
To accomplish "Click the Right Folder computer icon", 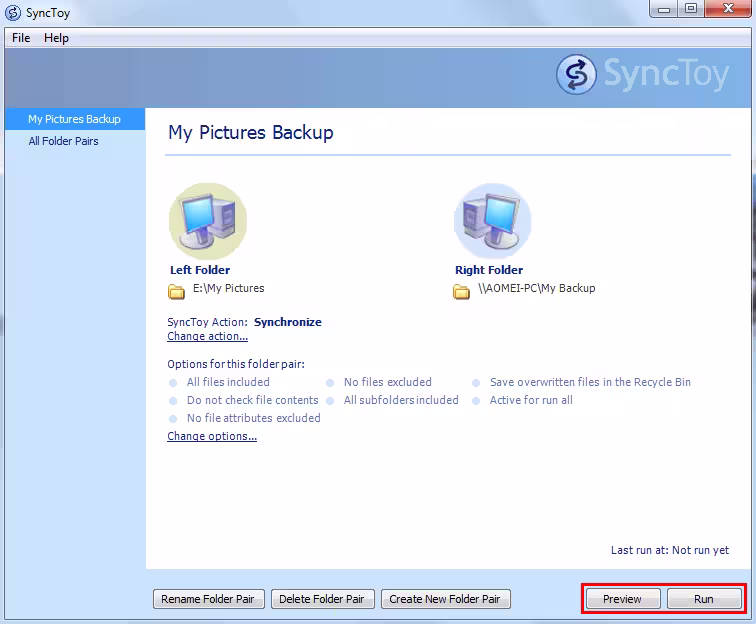I will tap(492, 221).
